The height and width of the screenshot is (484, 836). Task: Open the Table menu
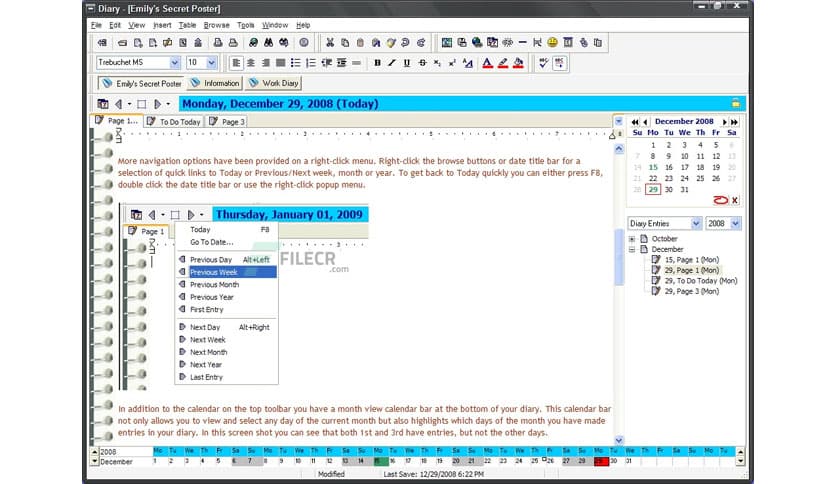pyautogui.click(x=187, y=25)
